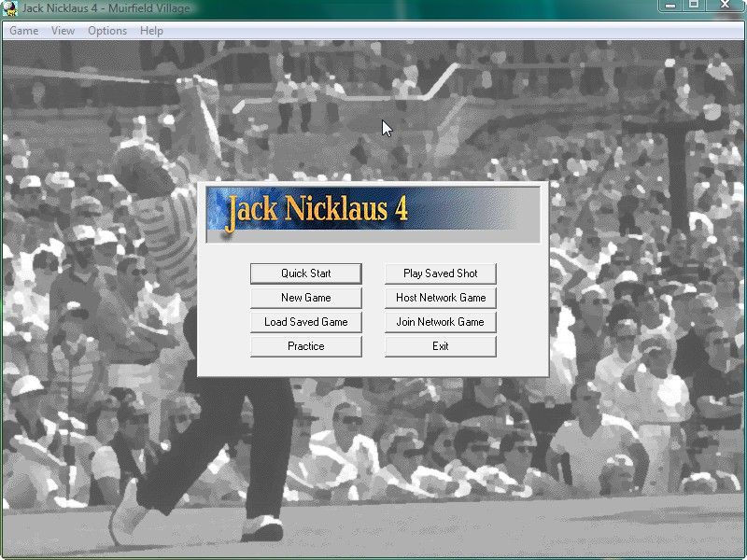Click Host Network Game
Viewport: 747px width, 560px height.
(440, 298)
